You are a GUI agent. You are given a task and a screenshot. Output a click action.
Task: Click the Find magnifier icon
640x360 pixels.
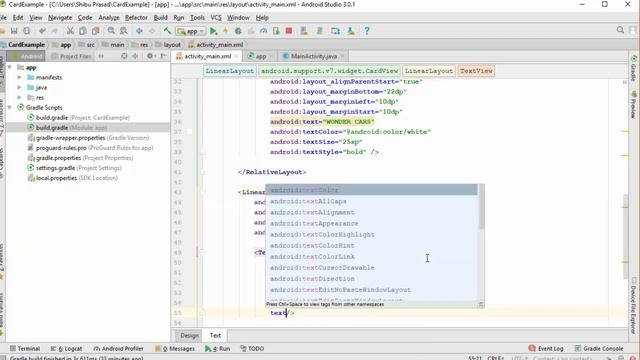[x=111, y=31]
